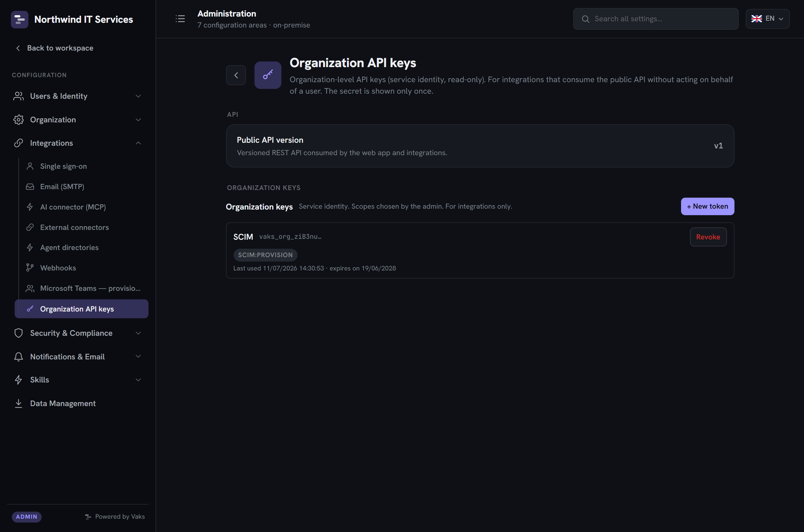Click the AI connector bolt icon
804x532 pixels.
30,207
